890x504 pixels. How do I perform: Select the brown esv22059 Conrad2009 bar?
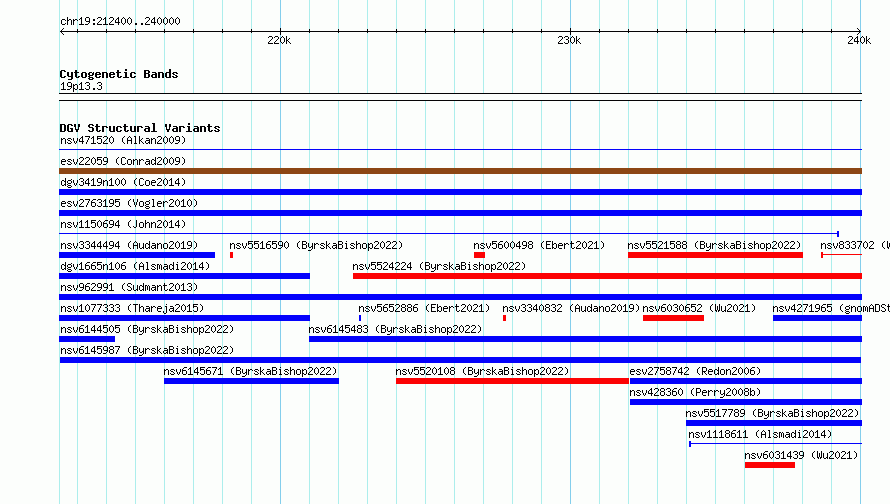(x=460, y=171)
